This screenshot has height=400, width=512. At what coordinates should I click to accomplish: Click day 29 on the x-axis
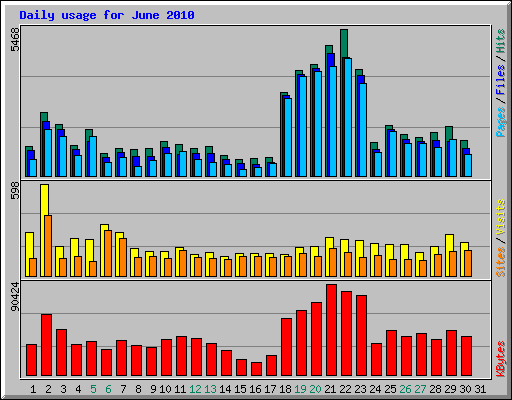click(x=450, y=389)
